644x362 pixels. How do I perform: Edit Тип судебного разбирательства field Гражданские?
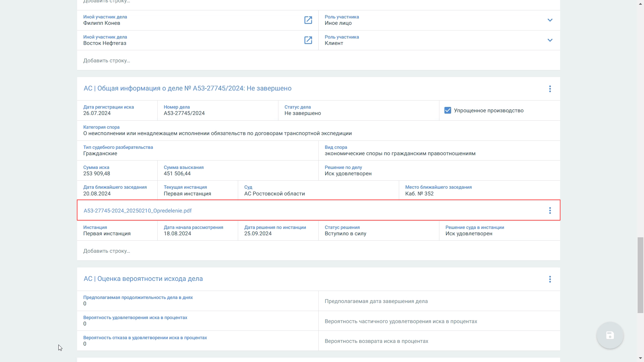[x=198, y=150]
